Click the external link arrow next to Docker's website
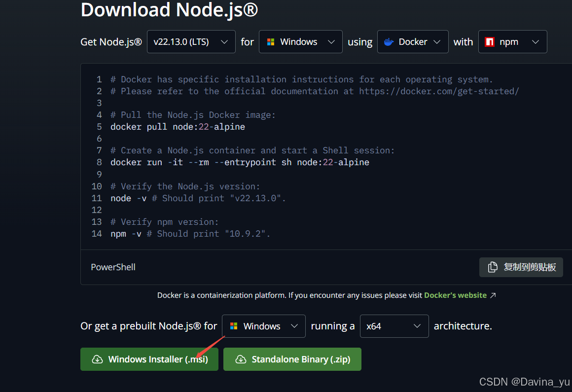The image size is (572, 392). tap(493, 295)
